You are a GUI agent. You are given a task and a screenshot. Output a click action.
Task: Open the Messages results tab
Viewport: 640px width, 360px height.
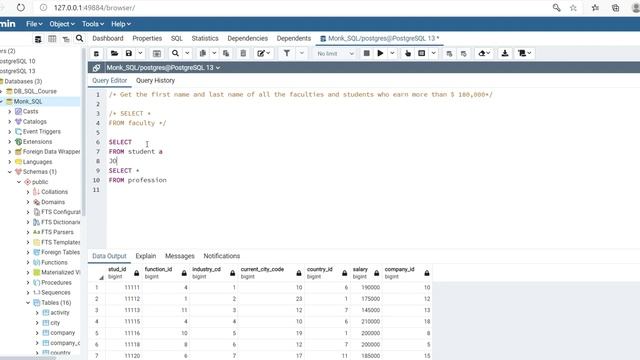click(x=180, y=256)
